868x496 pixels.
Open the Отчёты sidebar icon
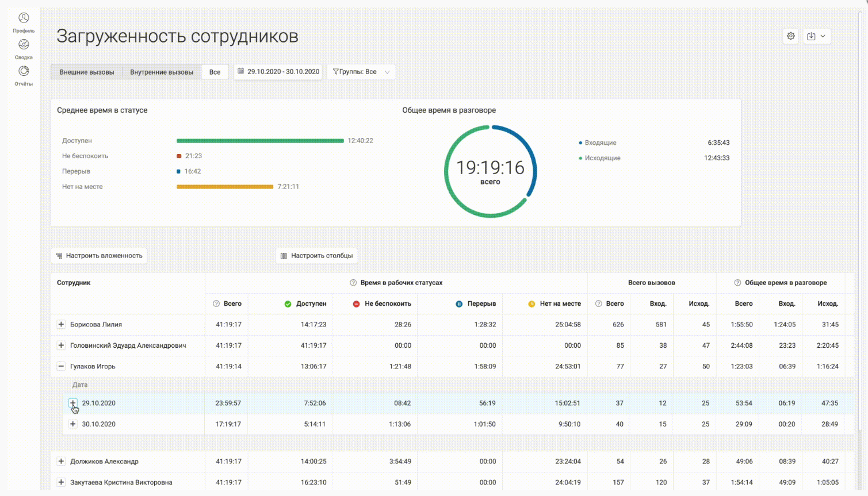pyautogui.click(x=24, y=71)
